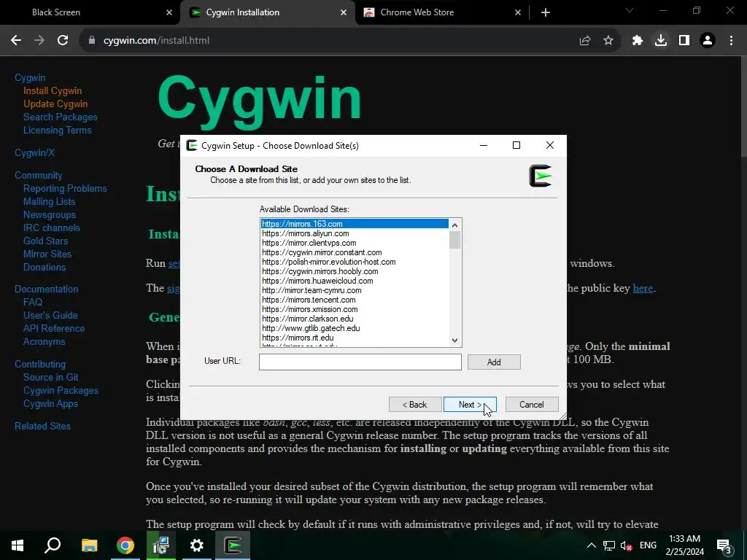Click the download site list scroll-up arrow

coord(455,225)
